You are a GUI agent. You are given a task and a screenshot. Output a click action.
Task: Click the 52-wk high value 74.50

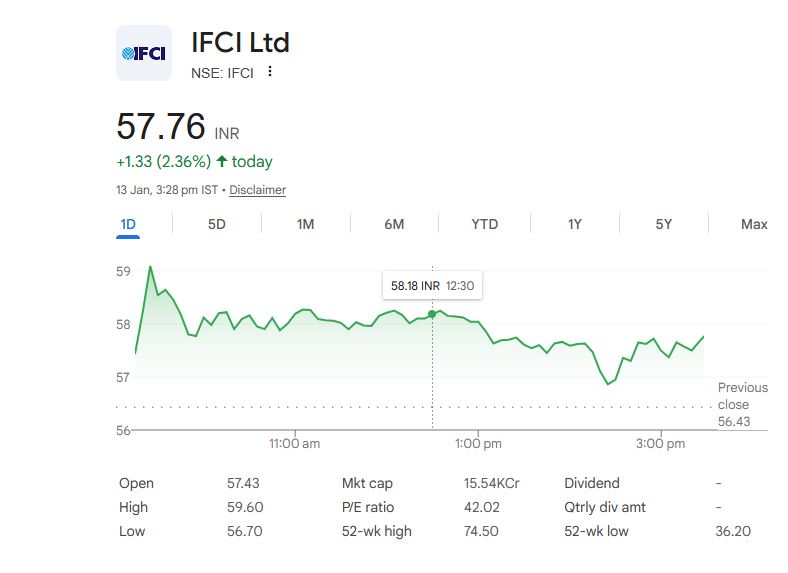(x=482, y=531)
